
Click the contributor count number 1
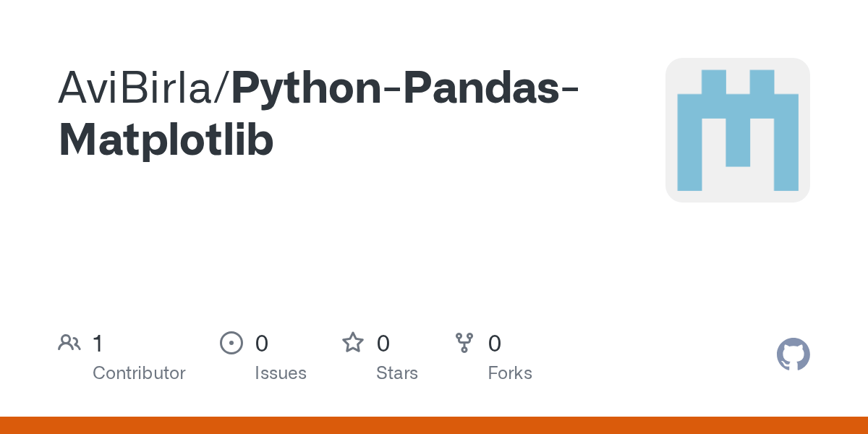(x=98, y=343)
